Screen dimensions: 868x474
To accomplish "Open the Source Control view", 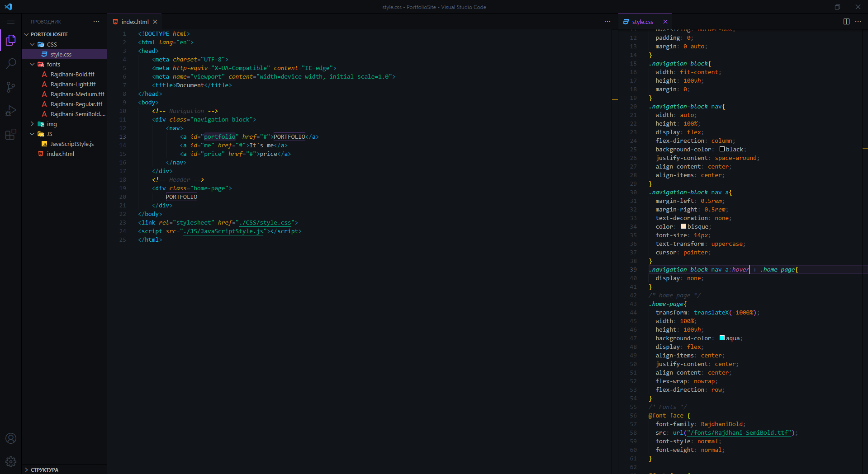I will tap(11, 87).
